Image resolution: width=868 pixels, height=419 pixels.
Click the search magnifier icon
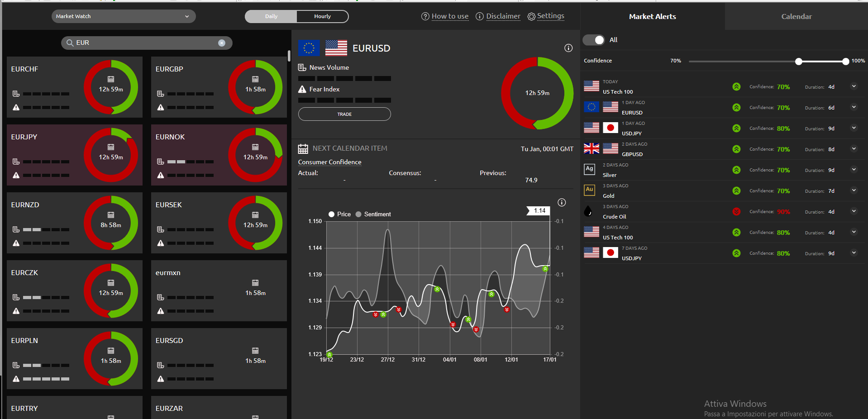click(70, 43)
